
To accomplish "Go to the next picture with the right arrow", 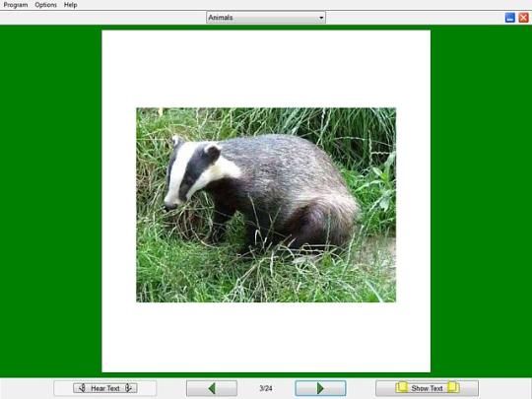I will 320,388.
